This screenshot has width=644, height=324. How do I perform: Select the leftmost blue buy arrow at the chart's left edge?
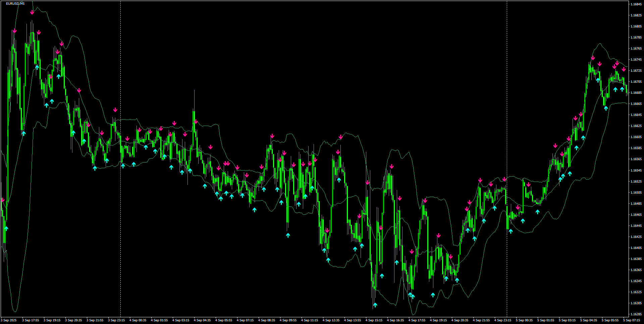[x=6, y=228]
